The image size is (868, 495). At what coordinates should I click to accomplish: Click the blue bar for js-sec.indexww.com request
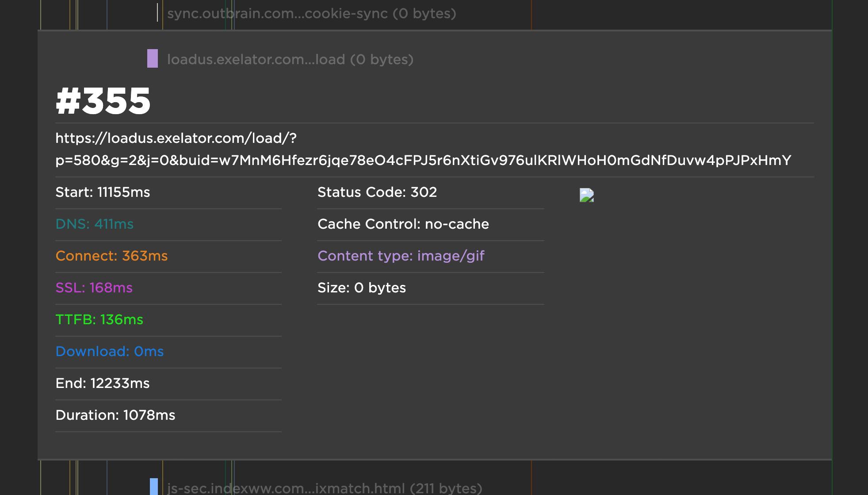coord(154,487)
